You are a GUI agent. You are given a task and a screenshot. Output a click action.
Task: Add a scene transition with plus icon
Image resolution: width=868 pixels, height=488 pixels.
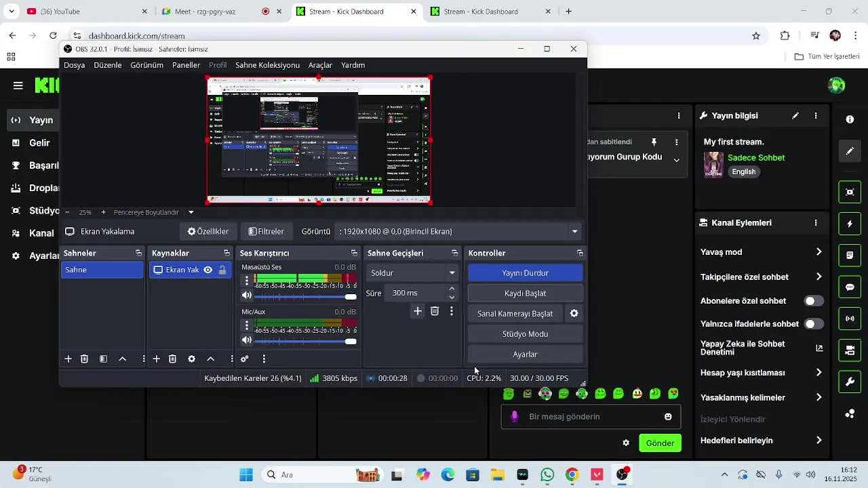(418, 311)
